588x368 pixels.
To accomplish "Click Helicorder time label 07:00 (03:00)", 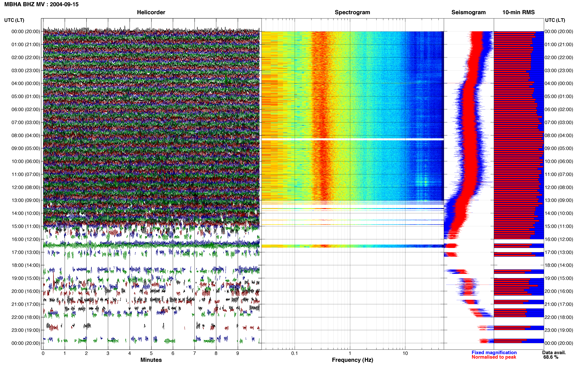I will [26, 122].
